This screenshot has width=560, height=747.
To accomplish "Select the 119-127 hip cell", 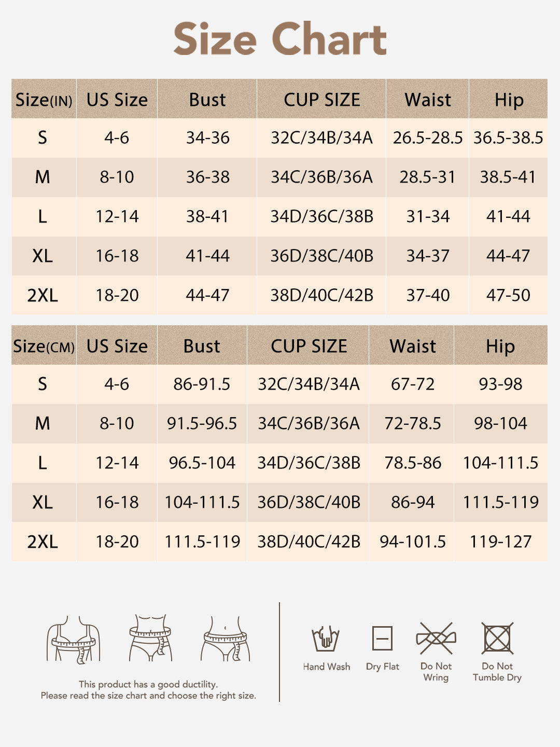I will click(x=500, y=542).
